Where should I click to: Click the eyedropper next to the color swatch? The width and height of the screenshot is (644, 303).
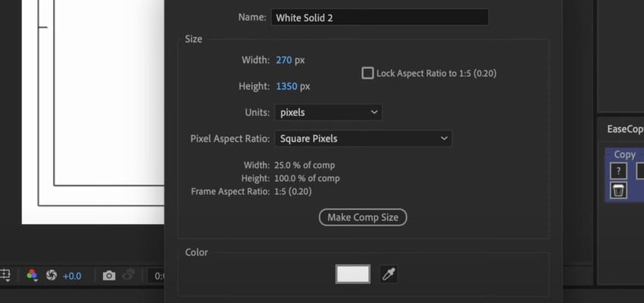point(388,274)
